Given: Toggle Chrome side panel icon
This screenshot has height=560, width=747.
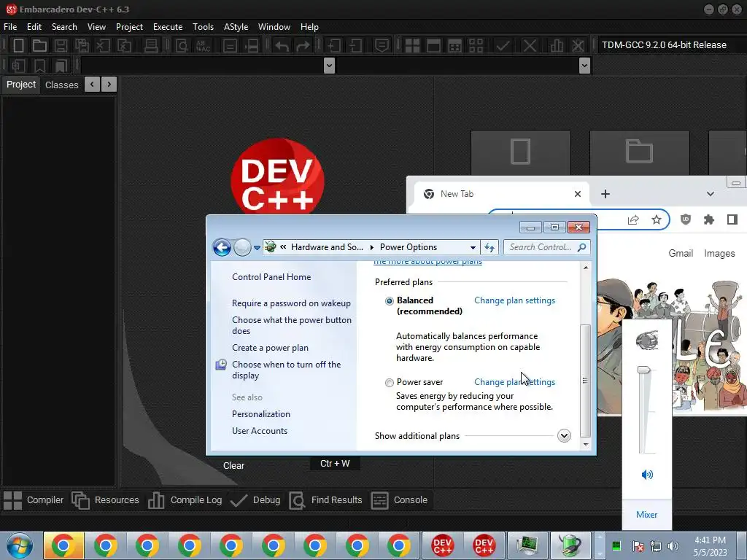Looking at the screenshot, I should 732,219.
